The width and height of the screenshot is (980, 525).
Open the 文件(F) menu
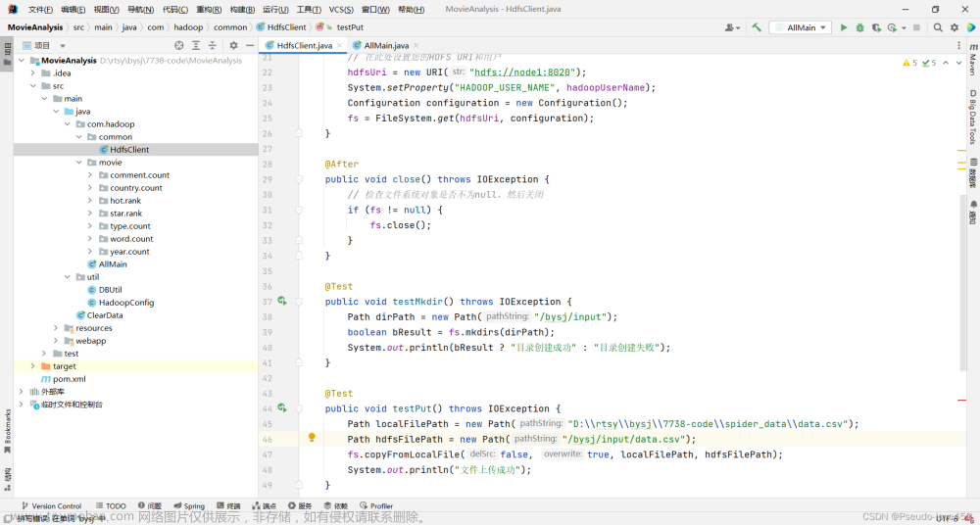(x=40, y=10)
